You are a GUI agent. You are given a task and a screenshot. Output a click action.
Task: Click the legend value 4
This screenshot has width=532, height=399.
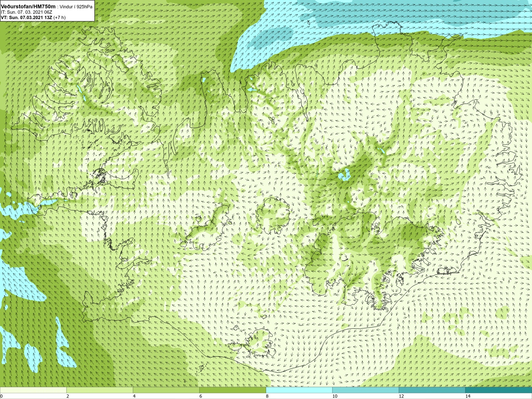134,396
